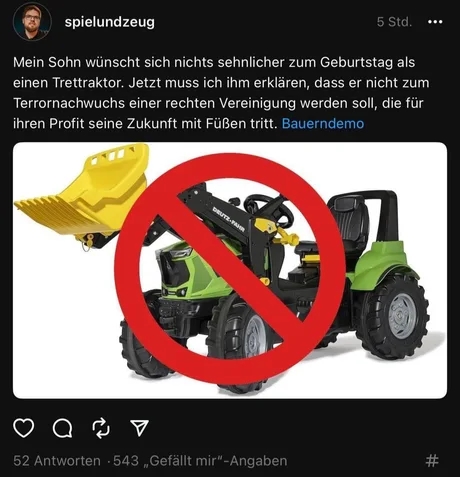Click the DEUTZ-FAHR label on the loader arm
The height and width of the screenshot is (477, 460).
229,219
